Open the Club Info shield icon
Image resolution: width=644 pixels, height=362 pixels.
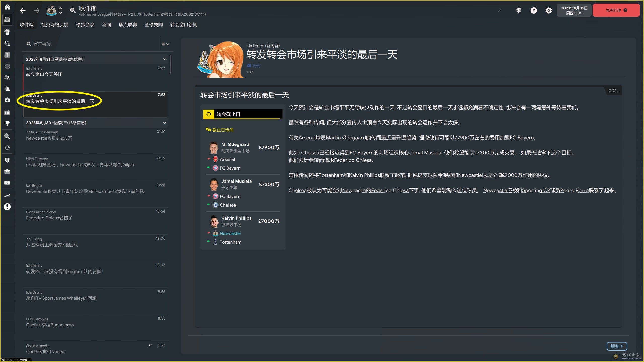pyautogui.click(x=7, y=160)
